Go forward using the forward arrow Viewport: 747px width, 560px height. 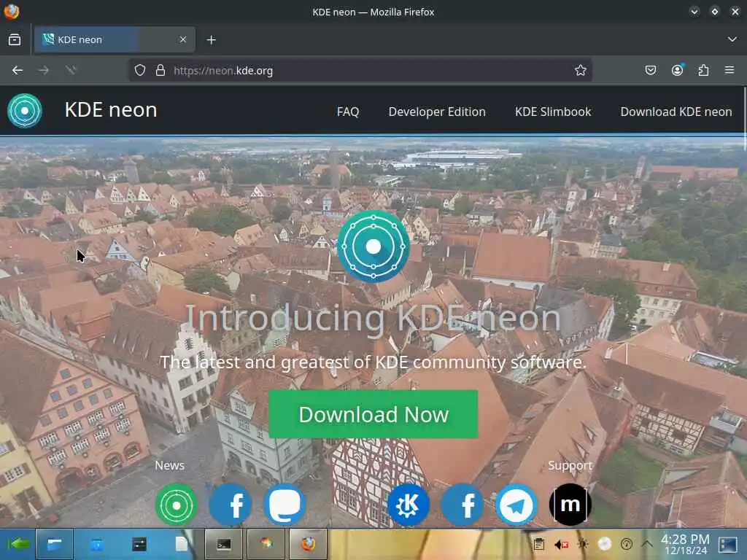coord(44,71)
